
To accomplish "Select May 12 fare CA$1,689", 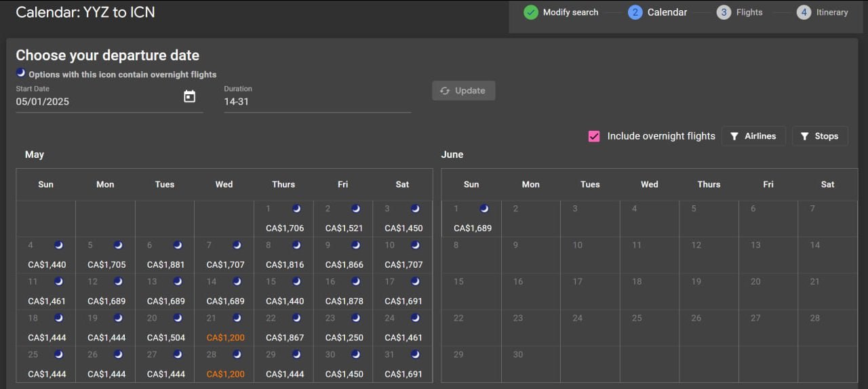I will [x=106, y=301].
